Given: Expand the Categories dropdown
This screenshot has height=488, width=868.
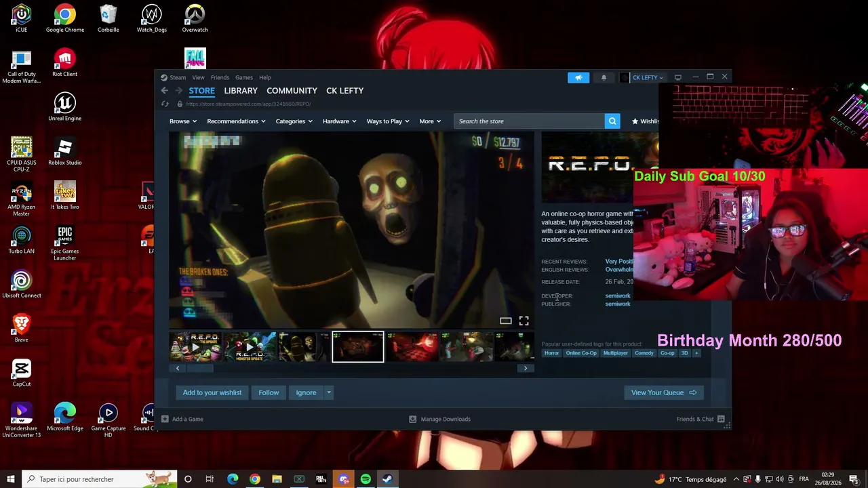Looking at the screenshot, I should point(294,121).
